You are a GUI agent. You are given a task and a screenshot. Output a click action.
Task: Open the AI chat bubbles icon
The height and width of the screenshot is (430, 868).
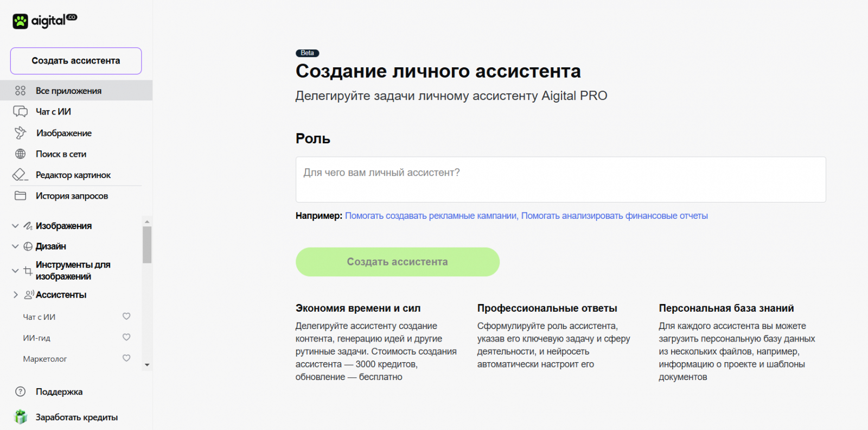[21, 111]
